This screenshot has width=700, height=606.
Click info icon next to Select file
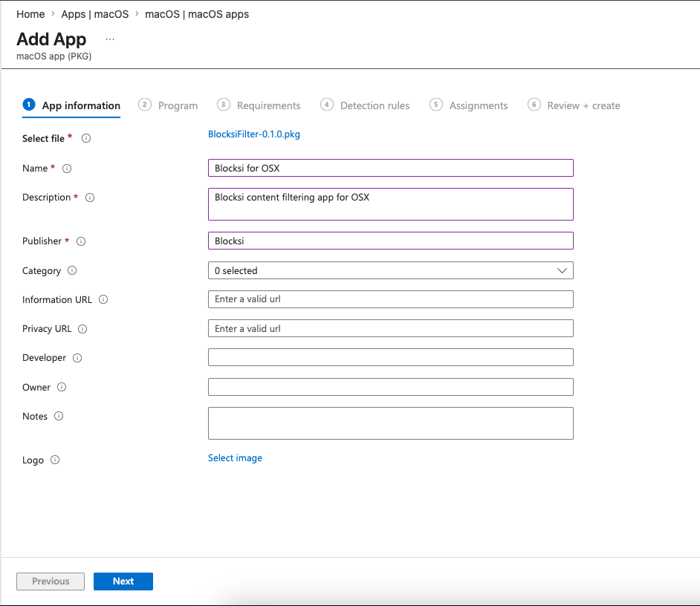click(86, 138)
